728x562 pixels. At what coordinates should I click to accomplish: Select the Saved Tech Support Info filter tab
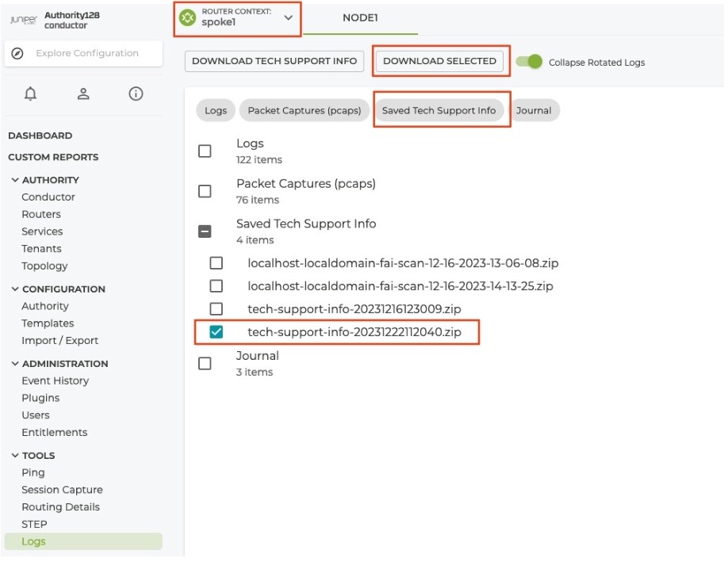click(441, 110)
